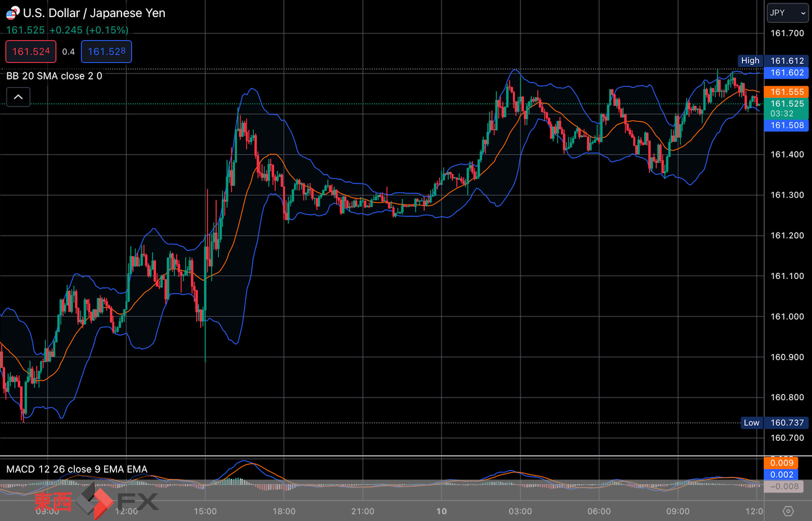
Task: Collapse the indicator legend chevron
Action: (x=18, y=97)
